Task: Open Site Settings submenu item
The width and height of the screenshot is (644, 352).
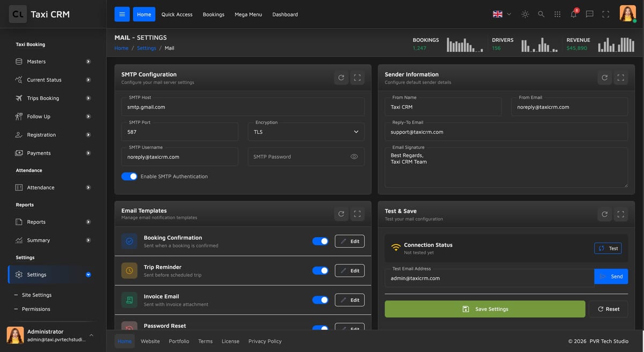Action: click(36, 295)
